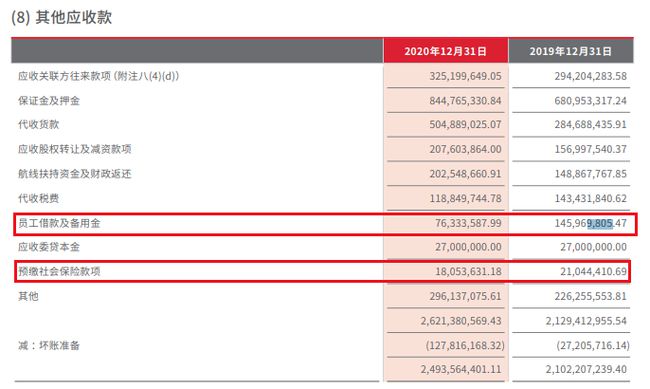Screen dimensions: 650x389
Task: Click the 航线扶持资金及财政返还 row label
Action: [75, 174]
